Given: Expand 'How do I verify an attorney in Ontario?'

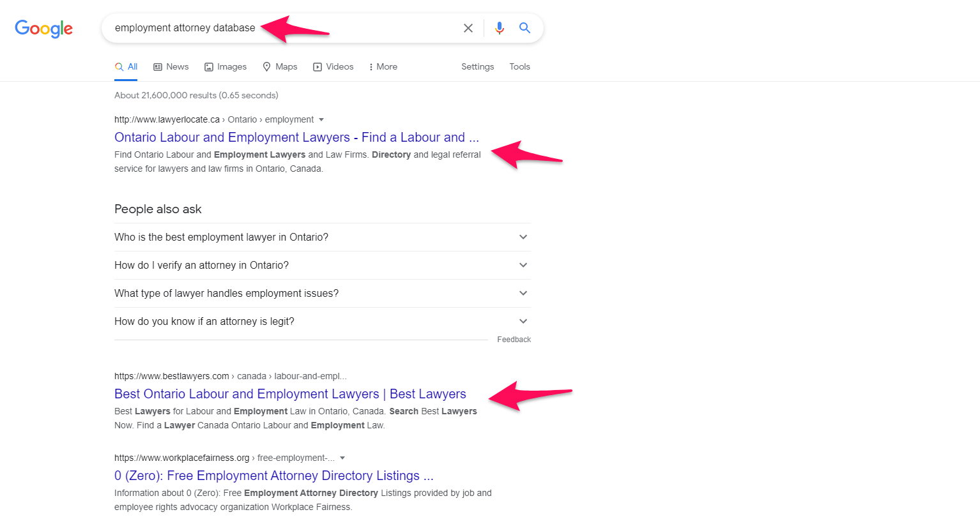Looking at the screenshot, I should pos(523,265).
